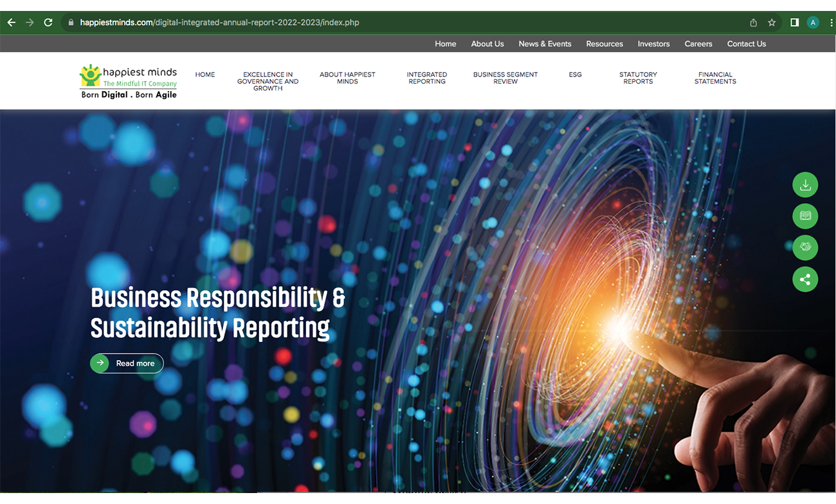Screen dimensions: 836x504
Task: Go back with browser back arrow
Action: pos(11,22)
